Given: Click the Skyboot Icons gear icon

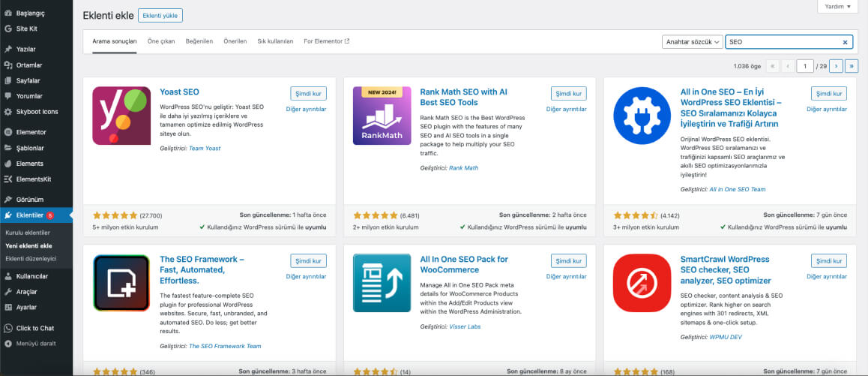Looking at the screenshot, I should click(7, 112).
